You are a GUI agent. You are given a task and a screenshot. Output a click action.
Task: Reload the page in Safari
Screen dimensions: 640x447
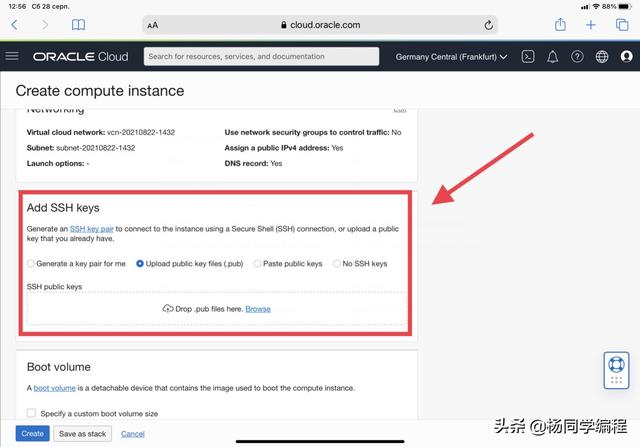point(488,25)
